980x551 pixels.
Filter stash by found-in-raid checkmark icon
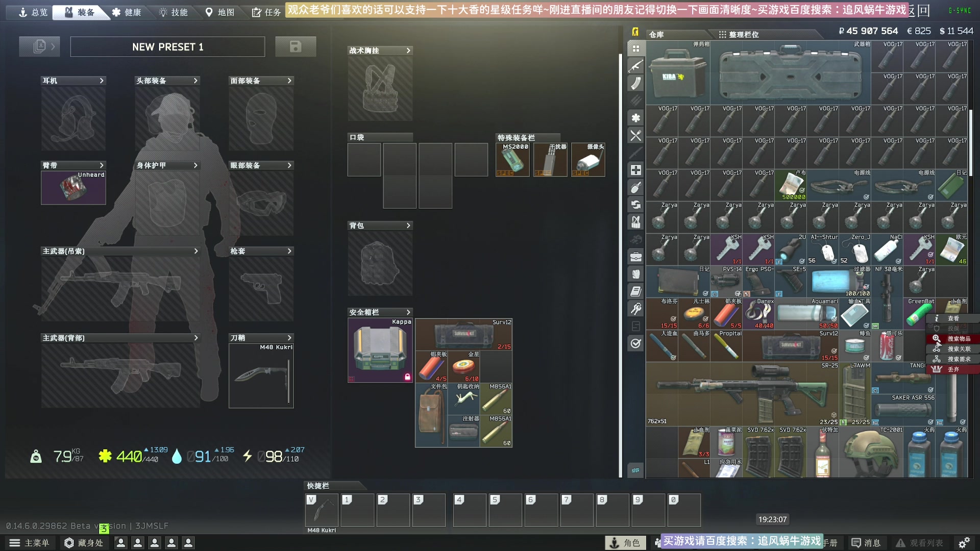tap(635, 343)
